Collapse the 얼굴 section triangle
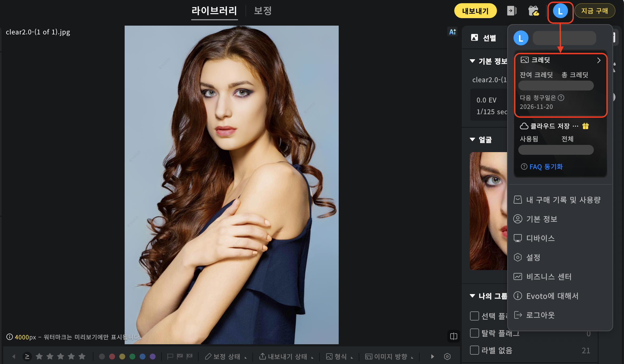 coord(472,139)
